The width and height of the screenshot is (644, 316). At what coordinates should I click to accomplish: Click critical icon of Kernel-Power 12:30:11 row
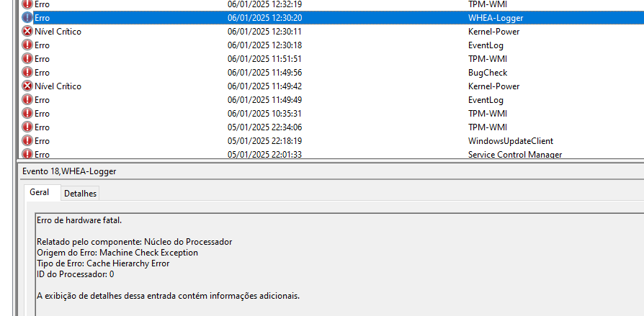(27, 31)
